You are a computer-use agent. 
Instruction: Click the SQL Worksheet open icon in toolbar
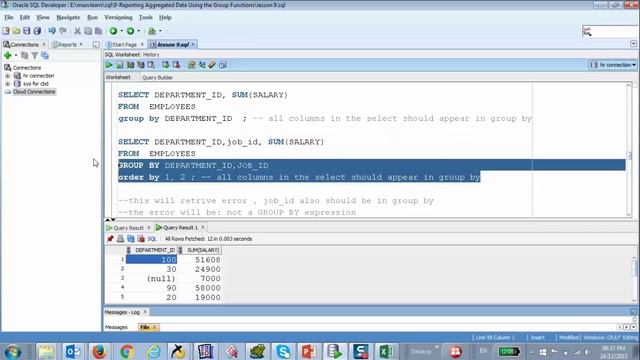(152, 31)
